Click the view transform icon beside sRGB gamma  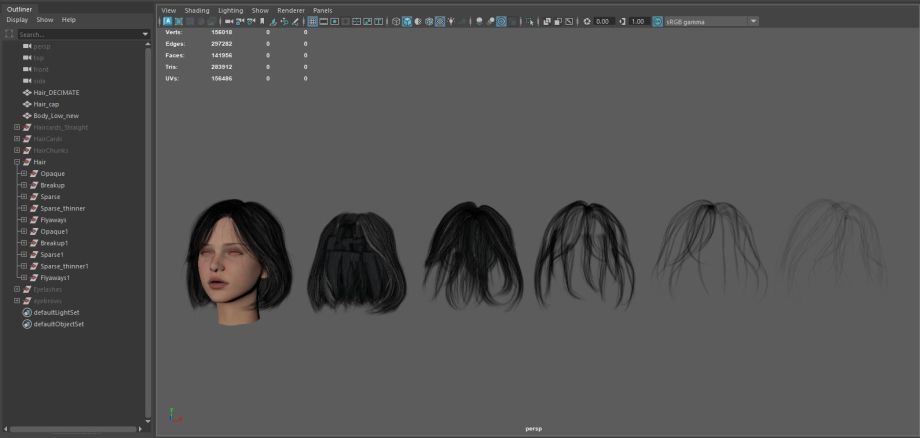[x=658, y=21]
